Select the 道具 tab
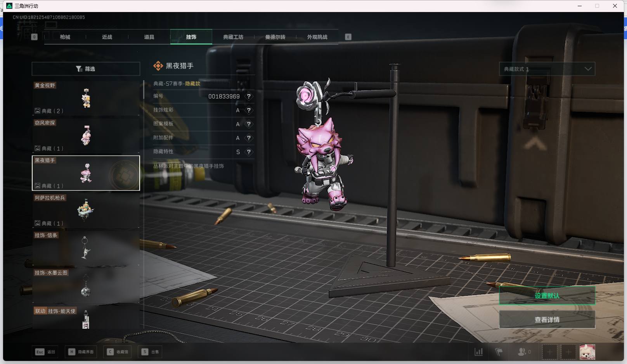Screen dimensions: 627x364 pyautogui.click(x=149, y=37)
